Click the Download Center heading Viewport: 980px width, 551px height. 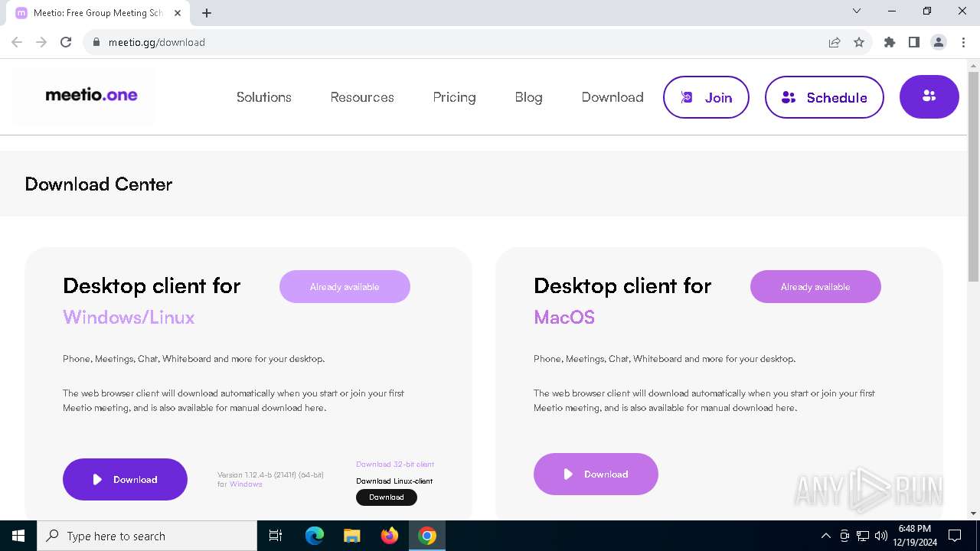99,184
